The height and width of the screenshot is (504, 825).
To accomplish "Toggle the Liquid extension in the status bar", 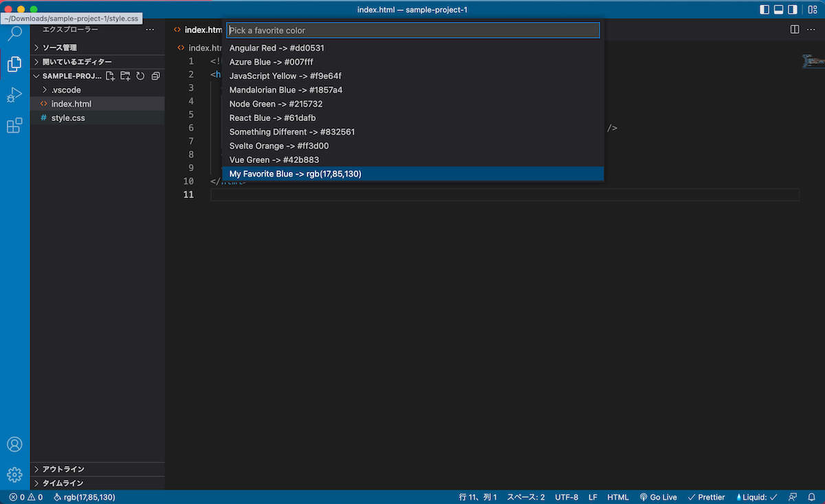I will [755, 496].
